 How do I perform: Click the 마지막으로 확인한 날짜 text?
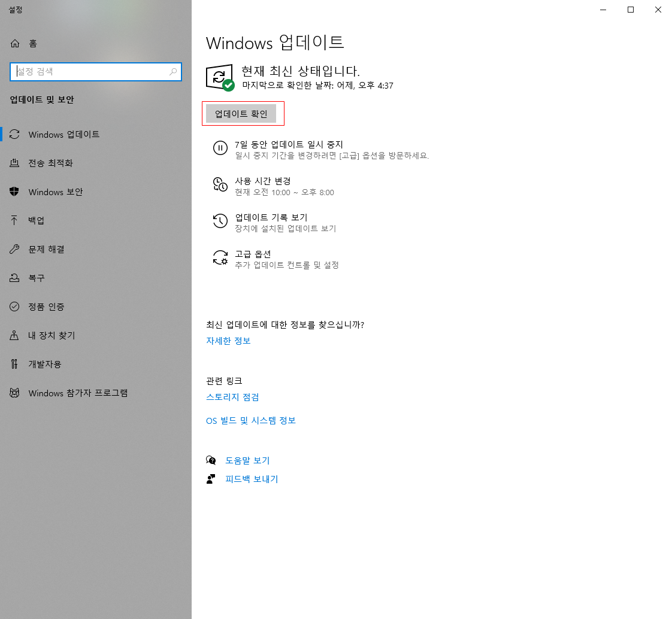pyautogui.click(x=318, y=86)
